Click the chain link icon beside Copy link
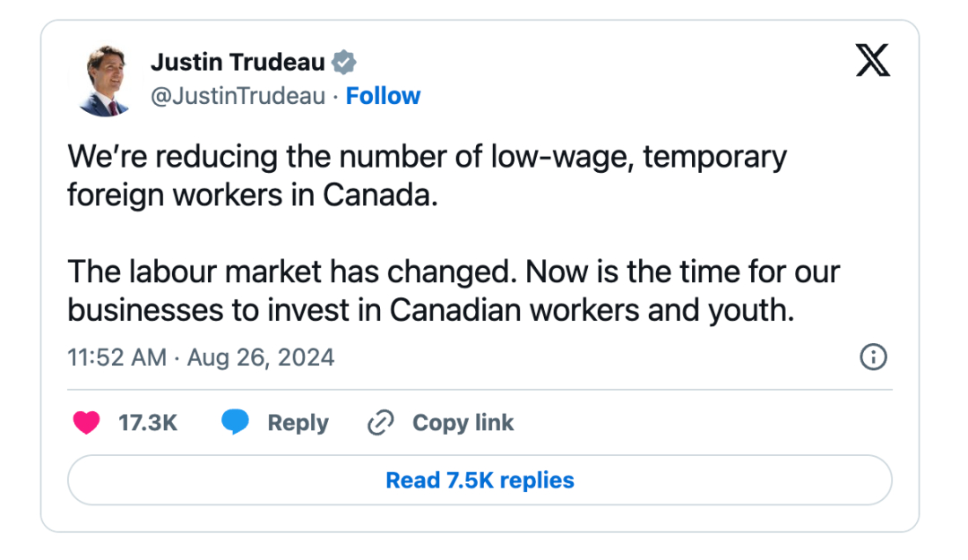Viewport: 968px width, 560px height. [381, 423]
